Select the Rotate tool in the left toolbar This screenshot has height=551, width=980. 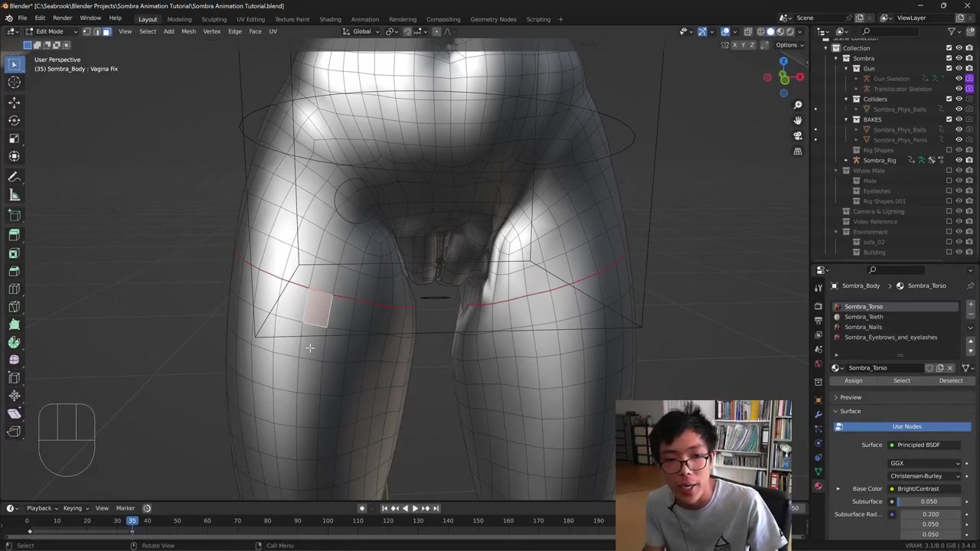[14, 120]
